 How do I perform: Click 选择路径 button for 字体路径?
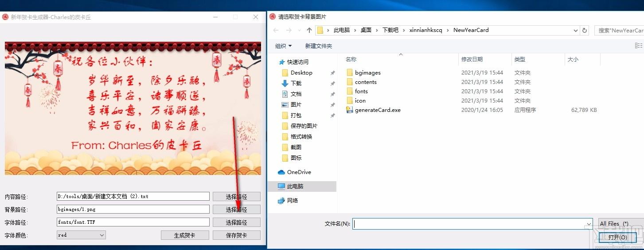click(236, 222)
